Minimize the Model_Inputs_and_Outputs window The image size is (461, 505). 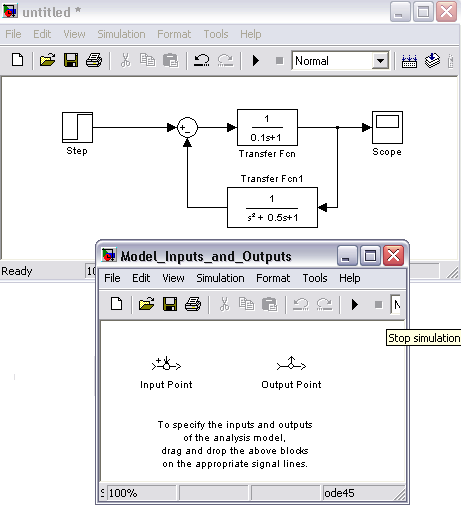tap(347, 256)
